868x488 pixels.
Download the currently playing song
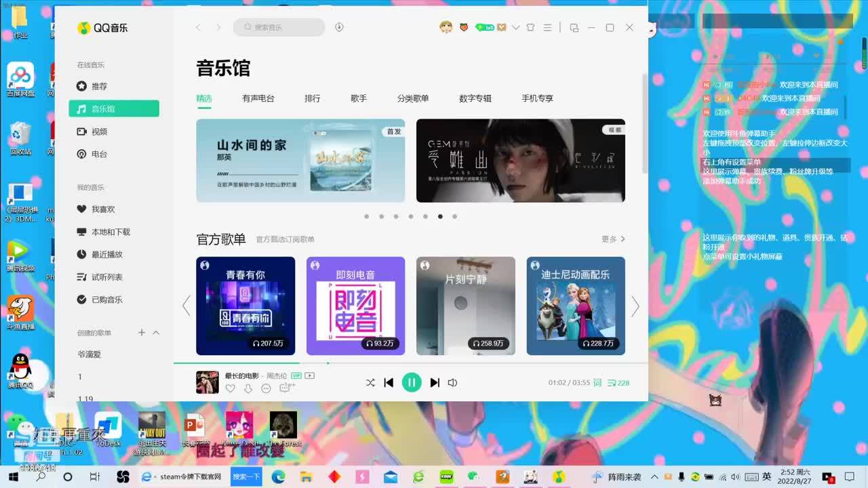coord(248,388)
